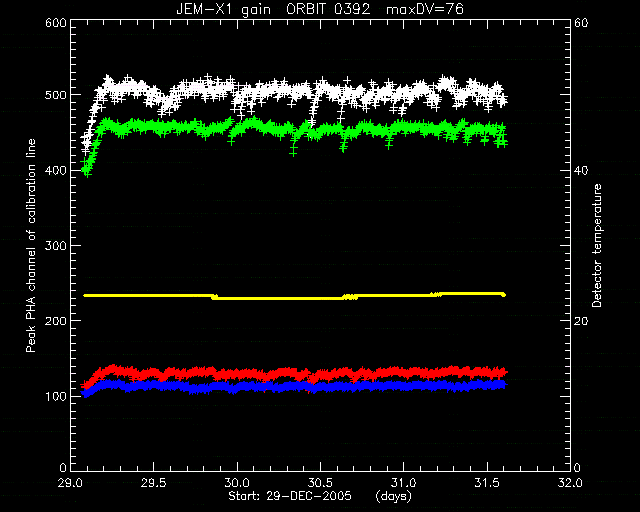This screenshot has width=640, height=512.
Task: Click the plot title JEM-X1 gain ORBIT 0392
Action: [x=273, y=9]
